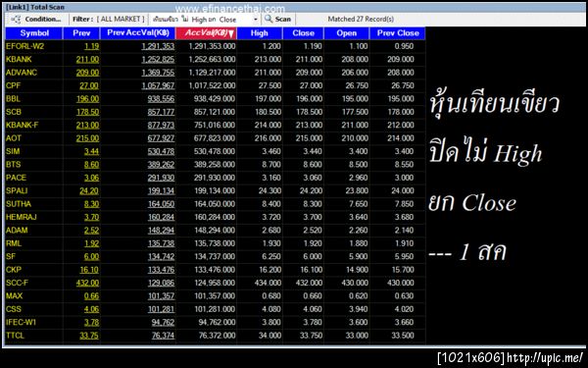Viewport: 588px width, 368px height.
Task: Select the TTCL symbol
Action: 15,336
